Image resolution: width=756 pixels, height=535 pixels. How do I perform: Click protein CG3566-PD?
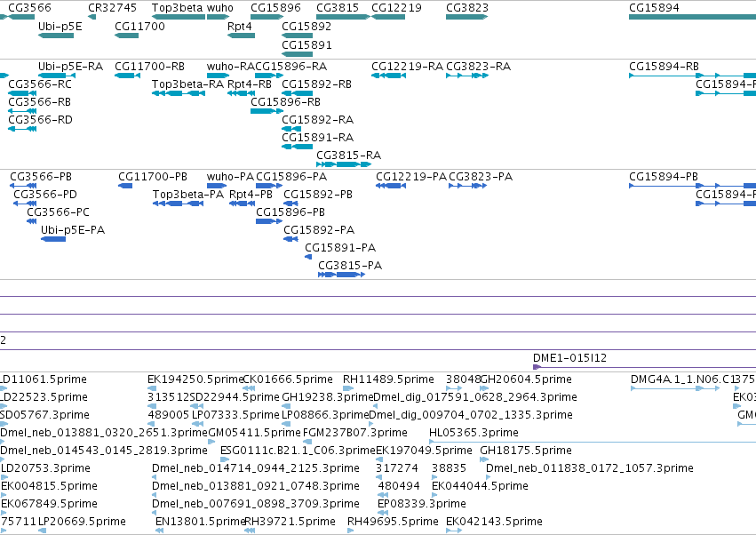[44, 195]
